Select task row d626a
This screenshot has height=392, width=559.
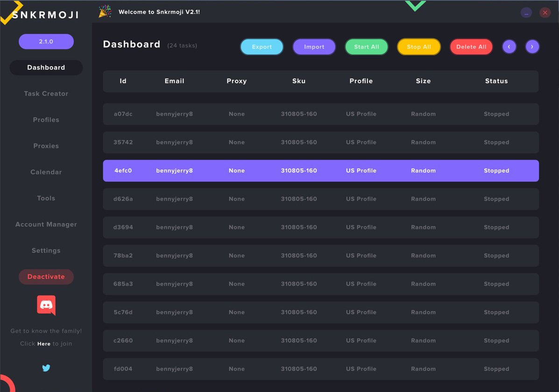tap(321, 199)
